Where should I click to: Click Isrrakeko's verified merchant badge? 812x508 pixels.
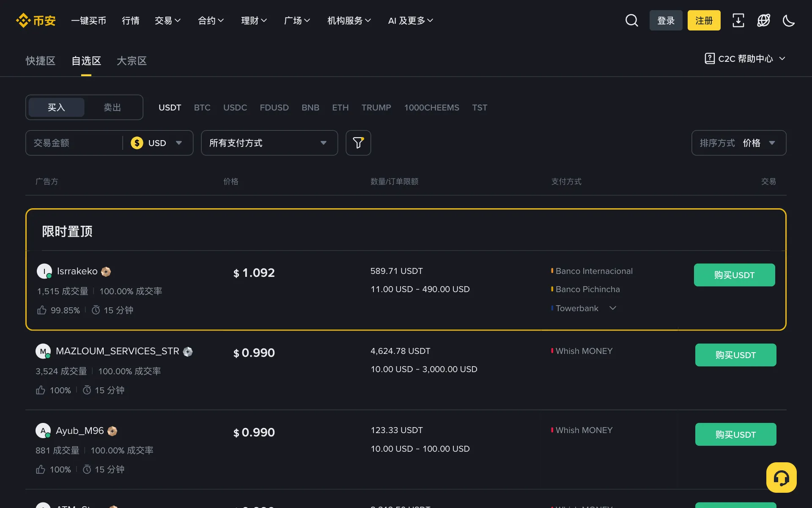click(106, 272)
